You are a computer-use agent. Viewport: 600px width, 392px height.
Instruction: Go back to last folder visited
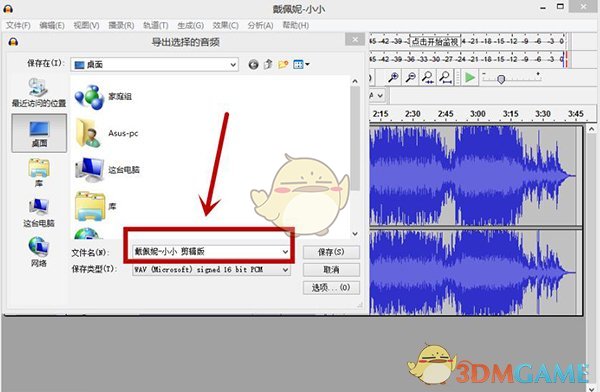[253, 64]
